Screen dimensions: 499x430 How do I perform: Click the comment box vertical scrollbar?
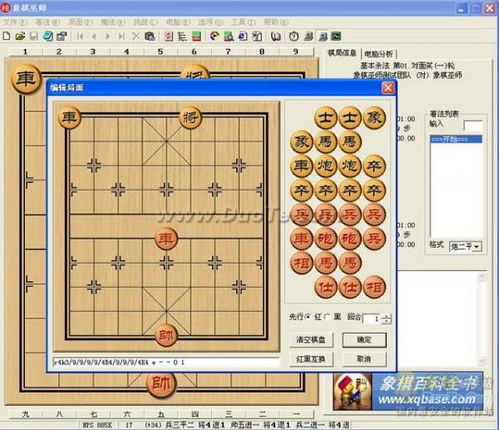(482, 318)
